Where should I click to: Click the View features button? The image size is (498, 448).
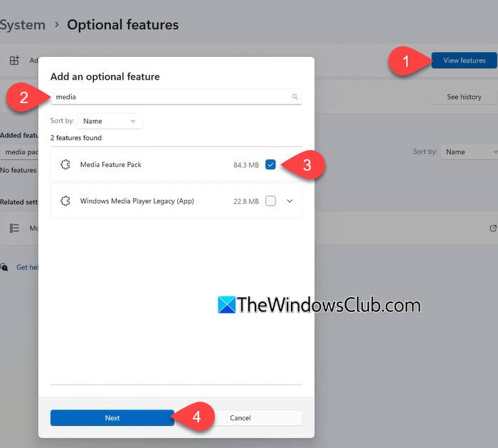[464, 60]
